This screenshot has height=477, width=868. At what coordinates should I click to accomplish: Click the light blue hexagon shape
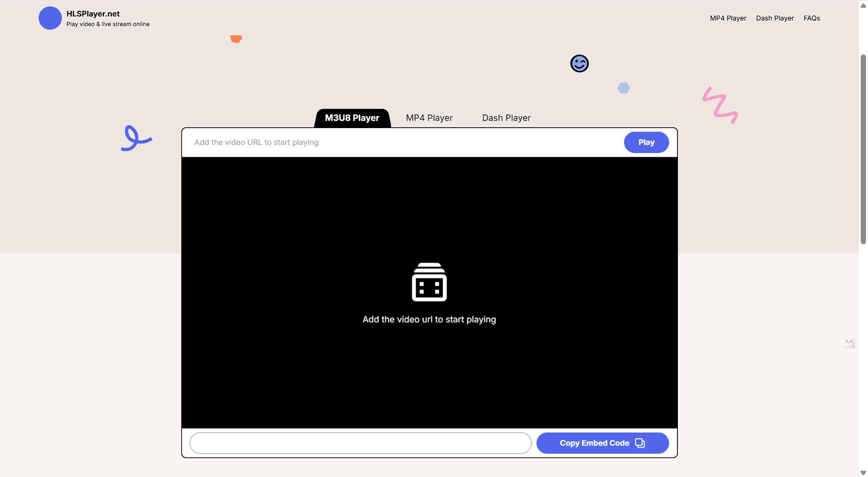[624, 88]
